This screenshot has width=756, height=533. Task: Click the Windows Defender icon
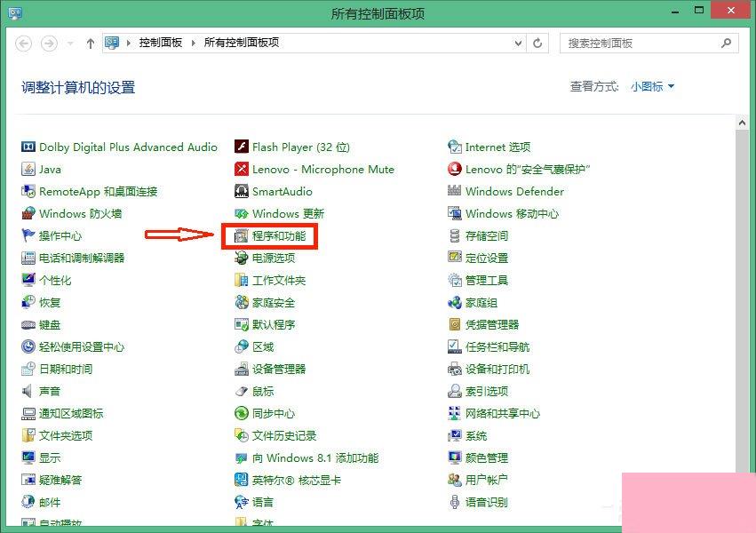tap(455, 191)
